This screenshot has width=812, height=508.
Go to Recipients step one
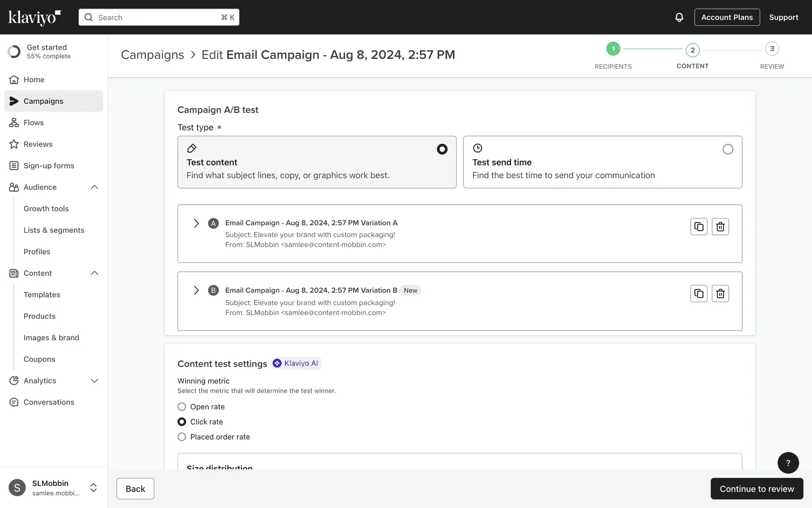pyautogui.click(x=613, y=49)
